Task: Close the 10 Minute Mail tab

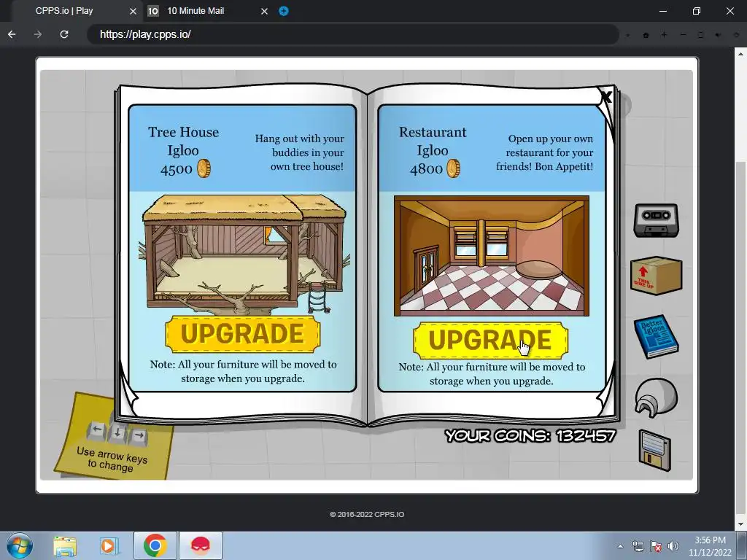Action: (264, 12)
